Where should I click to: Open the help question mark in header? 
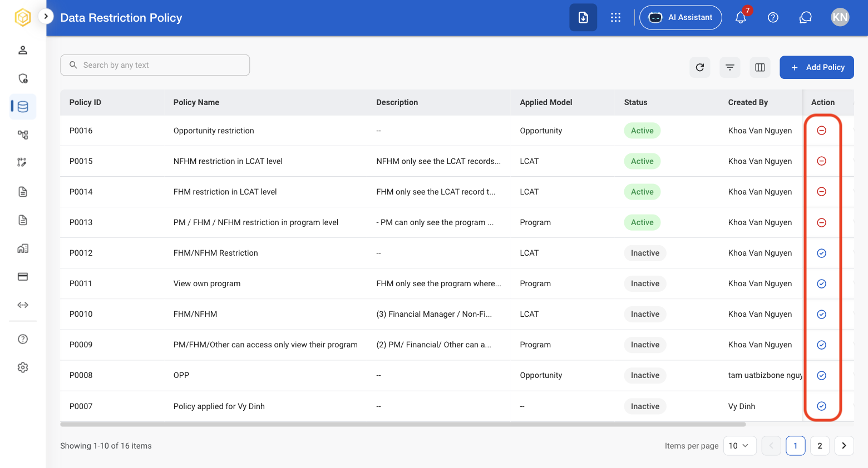point(773,17)
